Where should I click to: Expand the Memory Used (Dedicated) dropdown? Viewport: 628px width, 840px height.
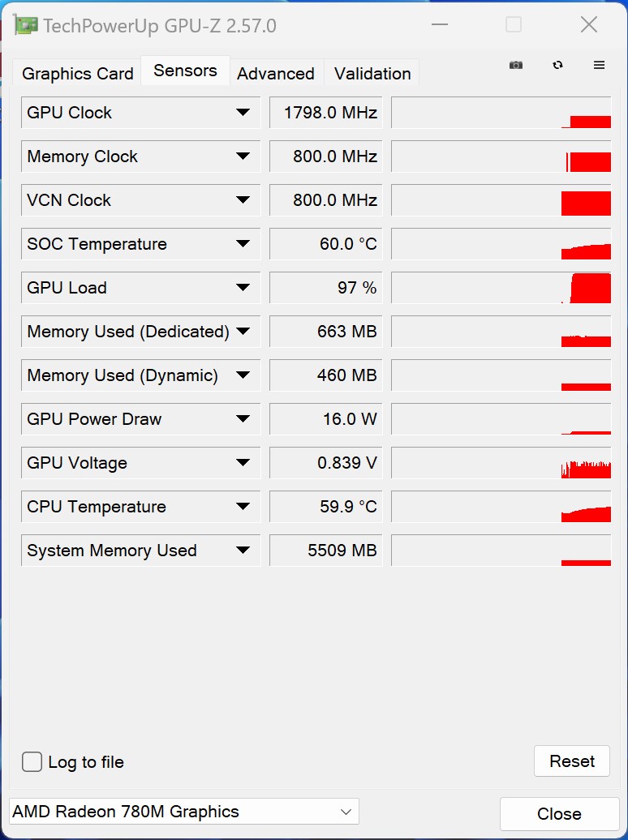tap(243, 332)
